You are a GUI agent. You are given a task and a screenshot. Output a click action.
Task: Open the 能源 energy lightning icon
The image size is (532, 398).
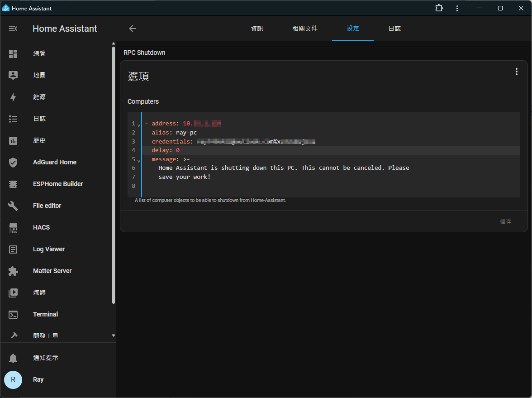13,97
